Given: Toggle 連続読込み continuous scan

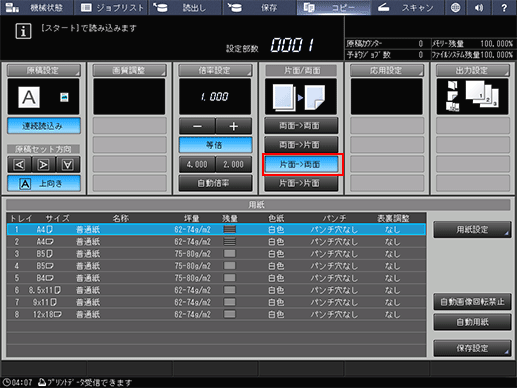Looking at the screenshot, I should point(44,126).
